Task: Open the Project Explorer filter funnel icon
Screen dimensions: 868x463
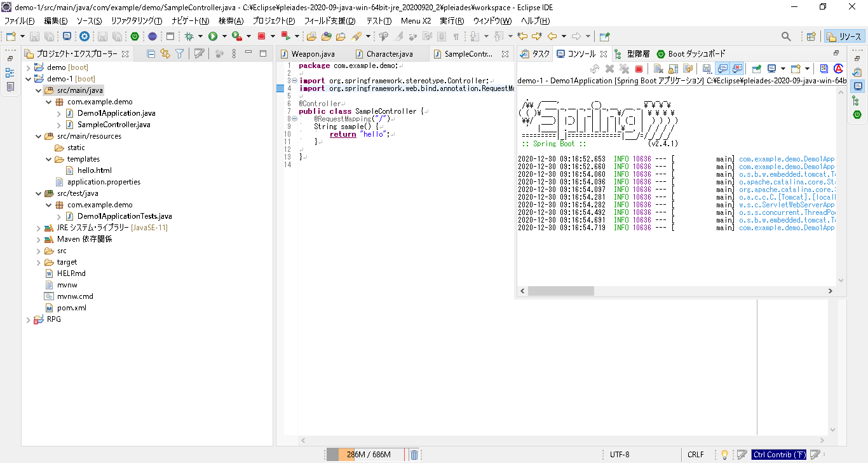Action: coord(180,54)
